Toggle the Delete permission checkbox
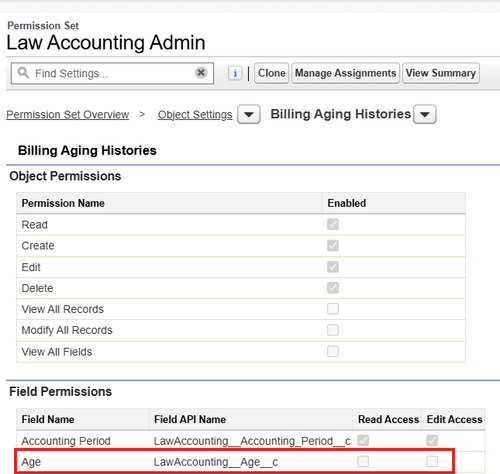This screenshot has width=500, height=474. tap(333, 288)
